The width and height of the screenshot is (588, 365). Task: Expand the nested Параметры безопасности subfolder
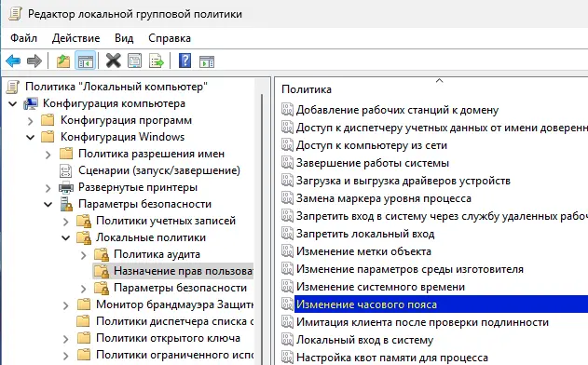(83, 288)
